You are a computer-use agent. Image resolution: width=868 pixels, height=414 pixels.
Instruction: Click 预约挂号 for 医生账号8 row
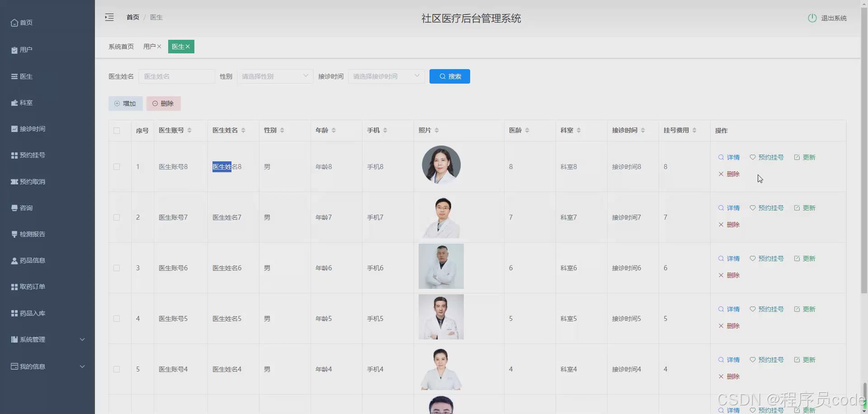pos(766,157)
